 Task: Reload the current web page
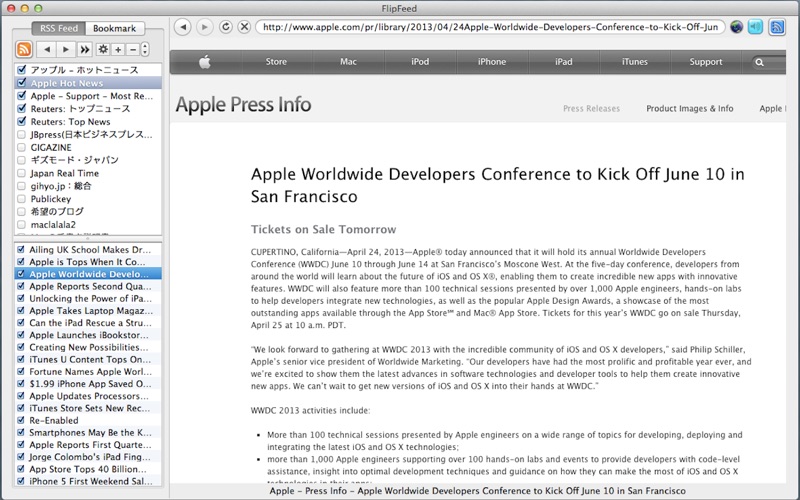pos(226,27)
